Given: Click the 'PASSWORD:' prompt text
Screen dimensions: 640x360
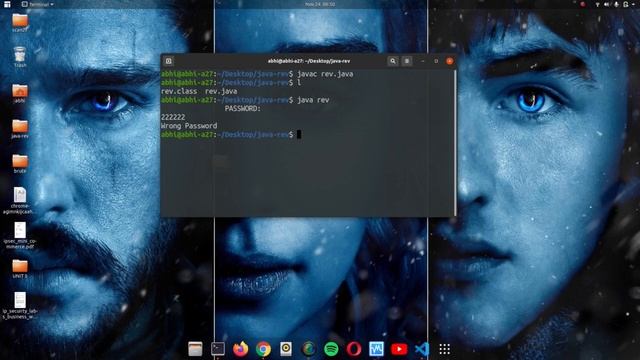Looking at the screenshot, I should click(242, 109).
